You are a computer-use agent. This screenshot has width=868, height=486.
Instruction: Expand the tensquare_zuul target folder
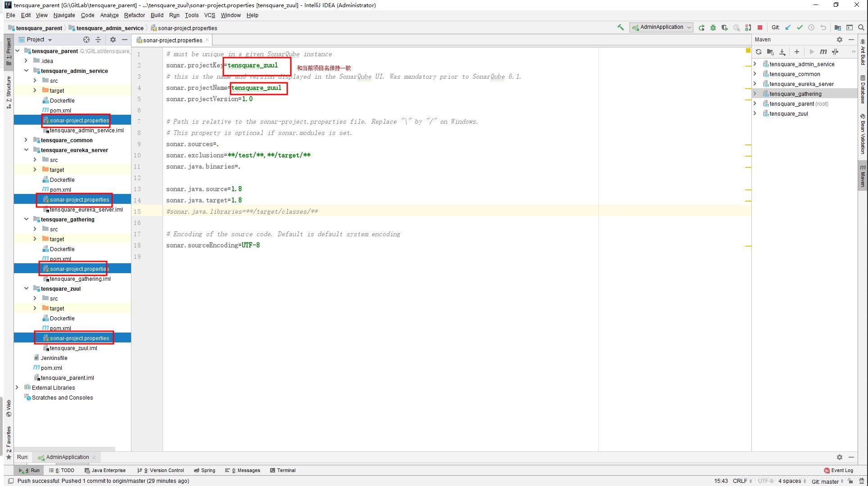coord(36,309)
